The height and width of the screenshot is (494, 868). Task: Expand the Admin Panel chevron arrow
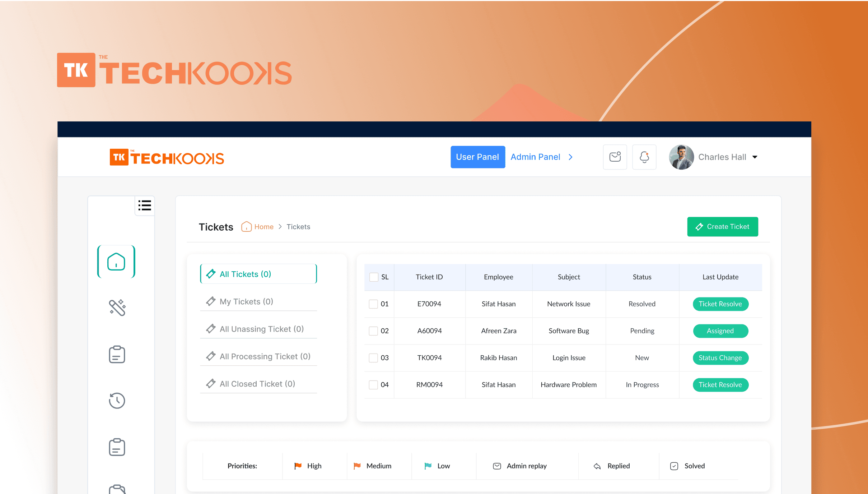pyautogui.click(x=570, y=157)
